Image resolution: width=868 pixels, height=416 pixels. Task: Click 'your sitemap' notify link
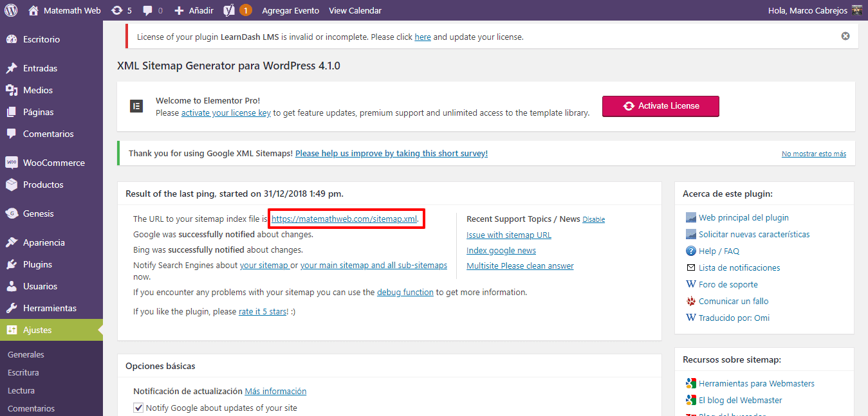(x=264, y=265)
